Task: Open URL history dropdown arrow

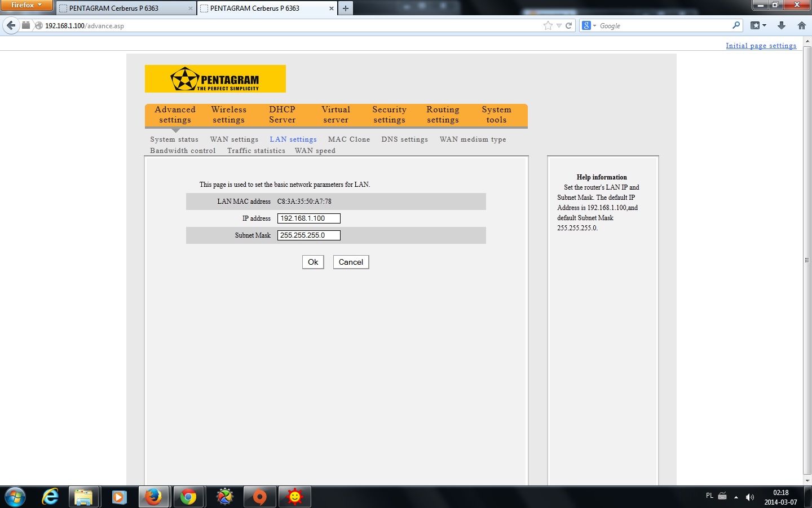Action: click(559, 25)
